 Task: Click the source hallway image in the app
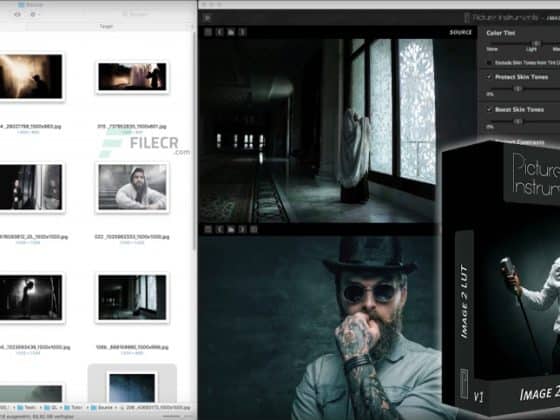pyautogui.click(x=318, y=130)
